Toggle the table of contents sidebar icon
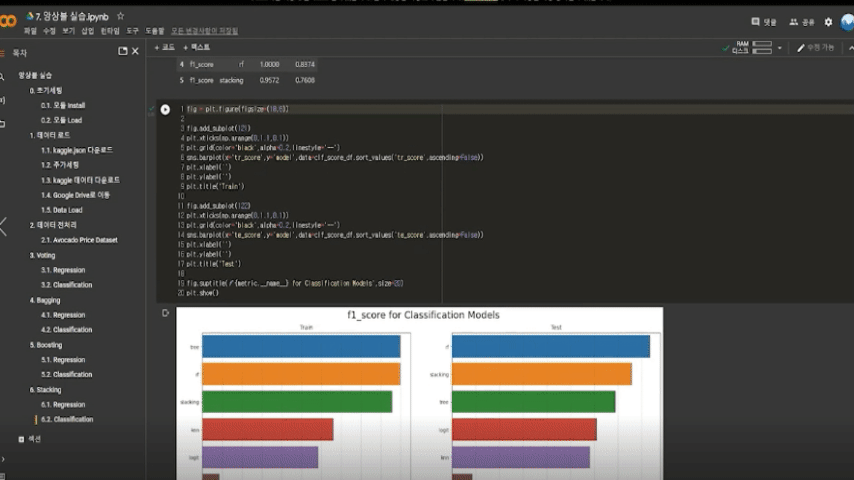 (4, 51)
